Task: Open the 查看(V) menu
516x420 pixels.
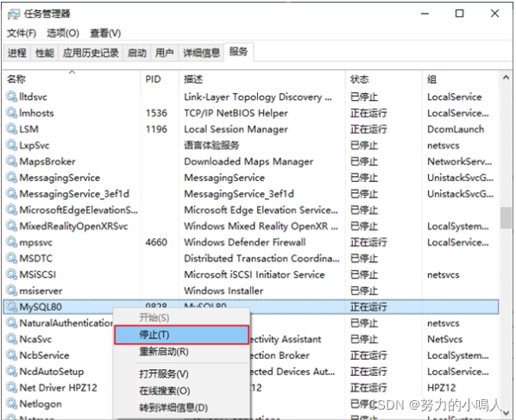Action: coord(105,34)
